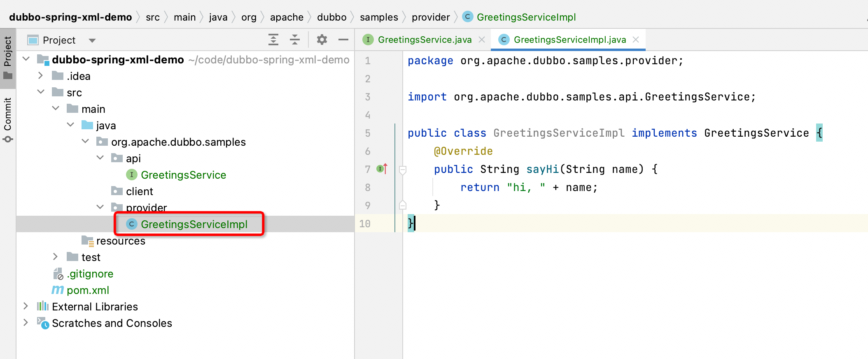The height and width of the screenshot is (359, 868).
Task: Hide the Project panel with minus icon
Action: (x=343, y=40)
